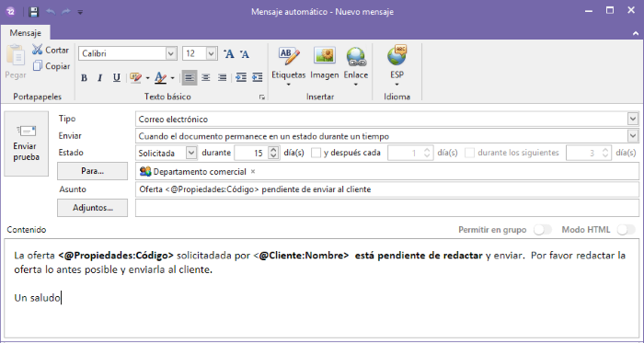Enable the 'y después cada' checkbox
Image resolution: width=644 pixels, height=343 pixels.
tap(316, 153)
